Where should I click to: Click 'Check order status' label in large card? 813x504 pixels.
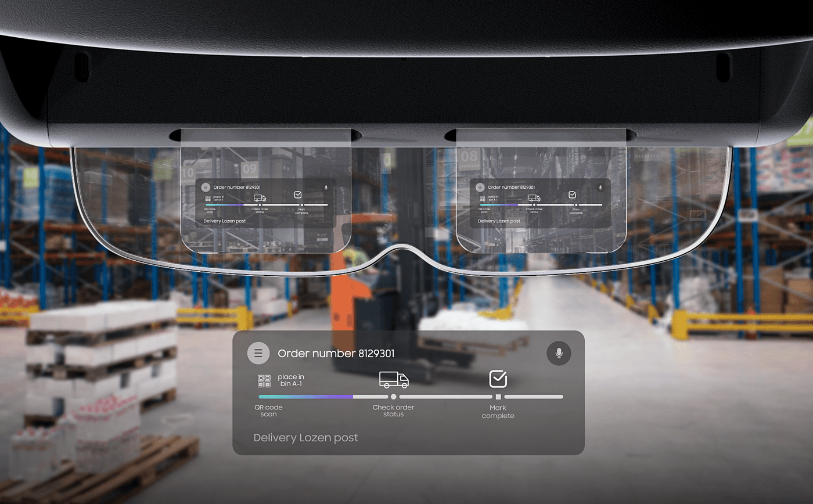[x=394, y=411]
